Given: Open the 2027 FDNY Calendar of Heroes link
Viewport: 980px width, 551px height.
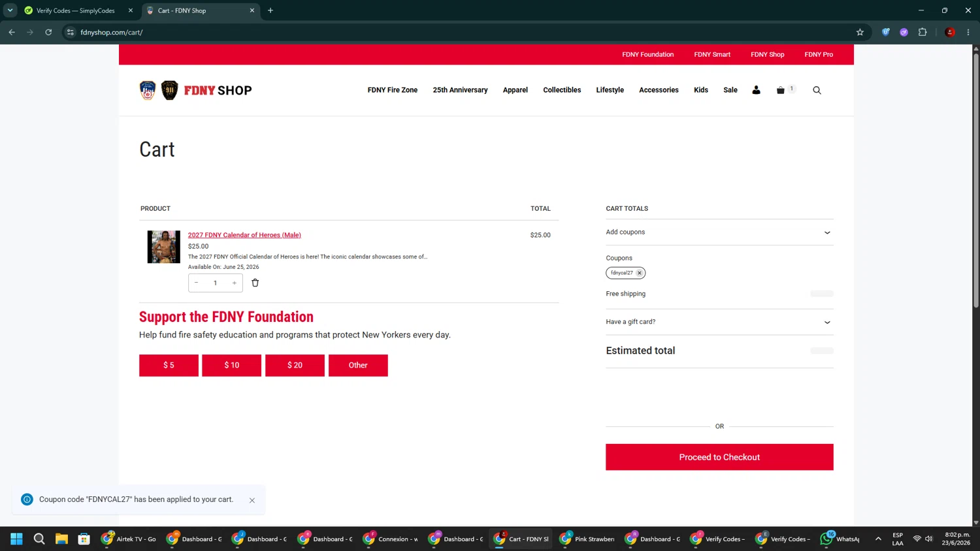Looking at the screenshot, I should coord(244,235).
